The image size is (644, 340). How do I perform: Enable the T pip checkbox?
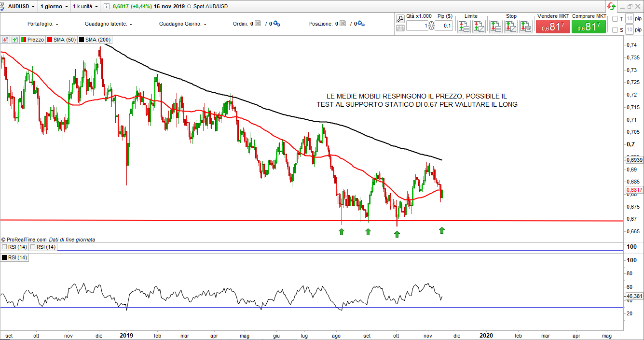click(615, 19)
